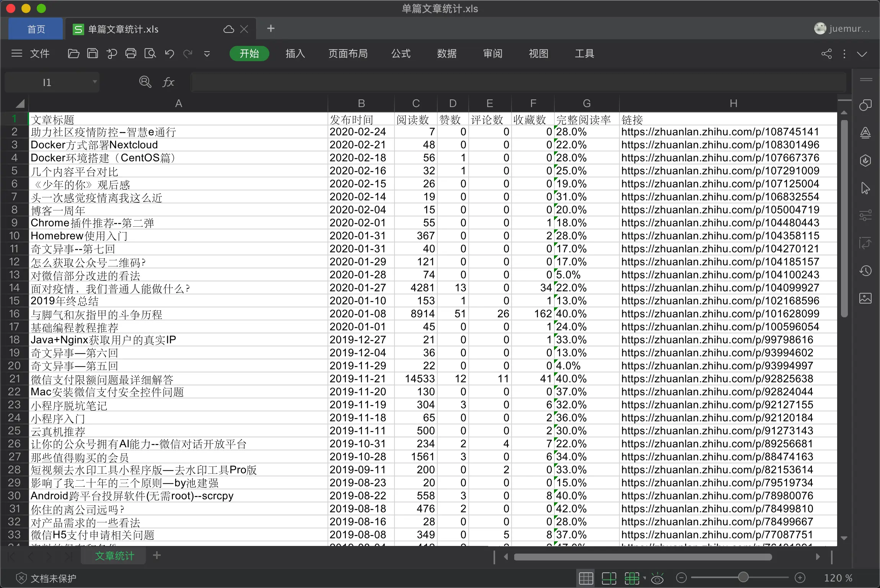Toggle eye protection mode icon
The width and height of the screenshot is (880, 588).
pos(657,578)
